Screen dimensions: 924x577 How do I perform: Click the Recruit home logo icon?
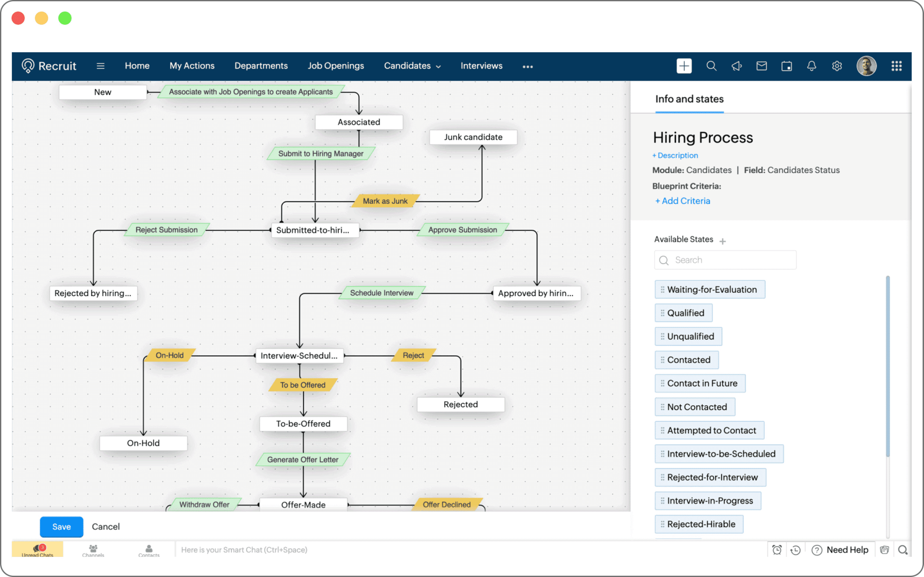27,65
